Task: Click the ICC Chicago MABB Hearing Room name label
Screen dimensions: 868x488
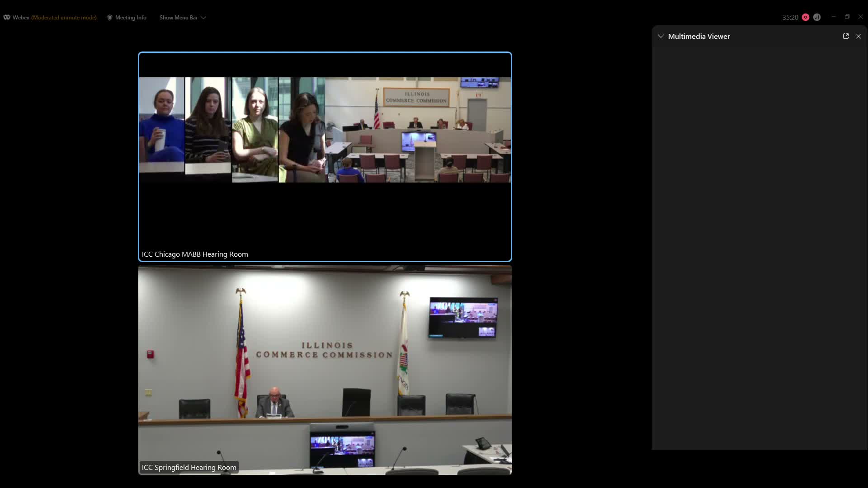Action: point(195,254)
